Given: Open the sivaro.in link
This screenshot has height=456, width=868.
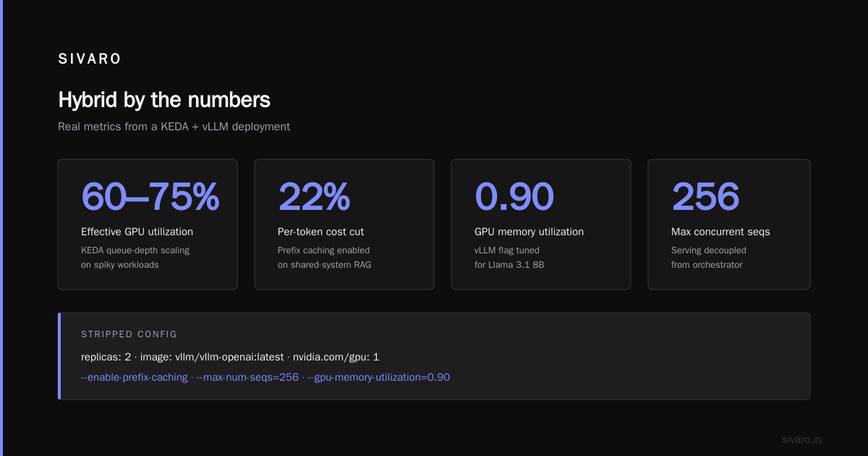Looking at the screenshot, I should pos(801,439).
